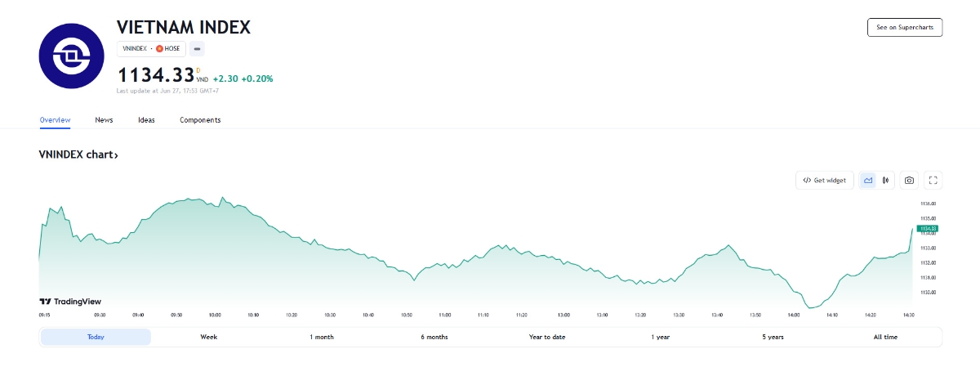Image resolution: width=980 pixels, height=376 pixels.
Task: Select the 1 month time range
Action: (x=322, y=337)
